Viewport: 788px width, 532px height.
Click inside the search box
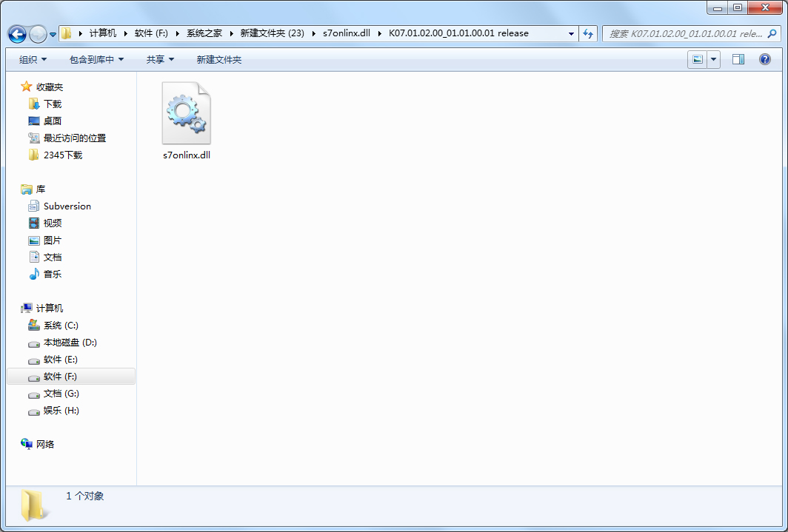point(689,33)
